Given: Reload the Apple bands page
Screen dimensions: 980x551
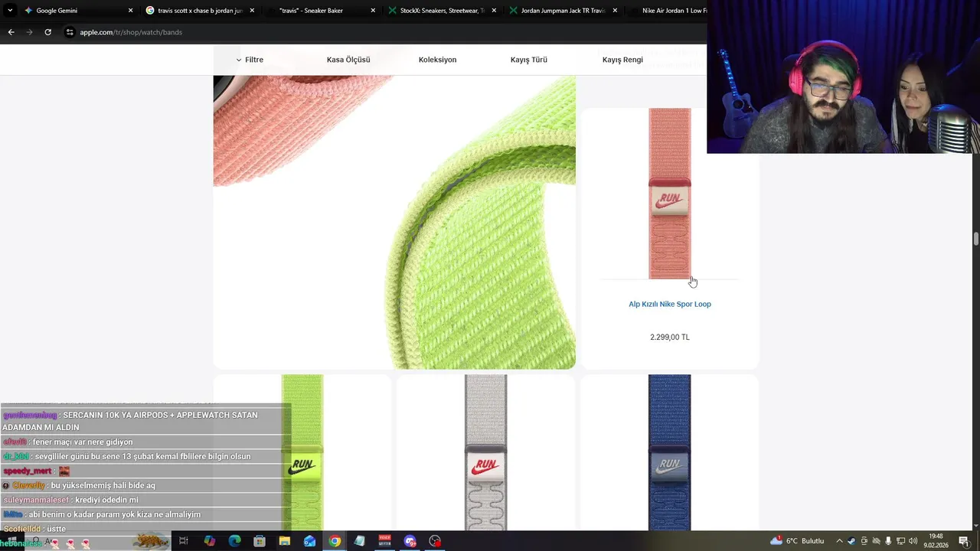Looking at the screenshot, I should (x=47, y=32).
